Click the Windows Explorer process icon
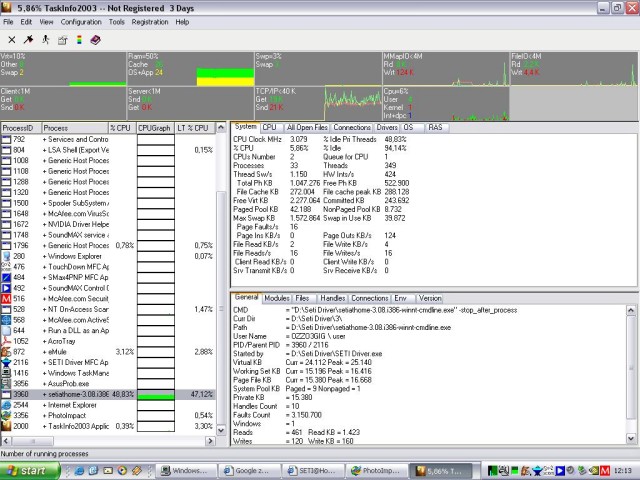Image resolution: width=640 pixels, height=480 pixels. click(x=6, y=256)
